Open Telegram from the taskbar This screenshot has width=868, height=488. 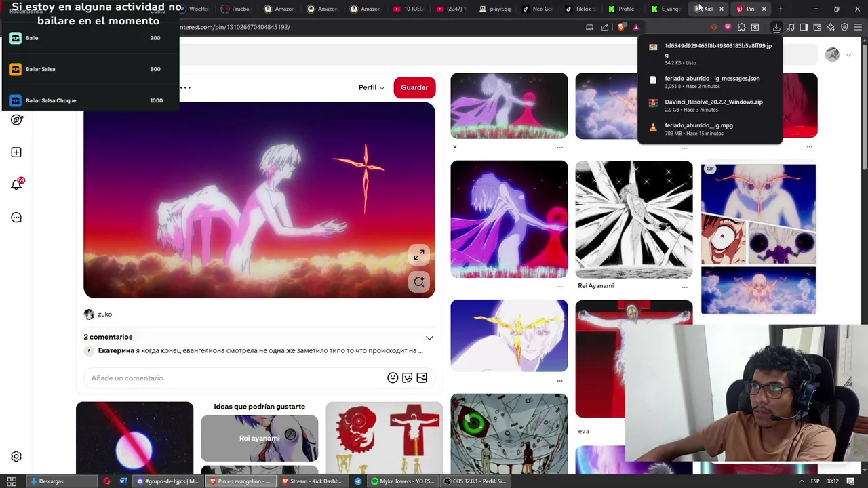pos(358,481)
